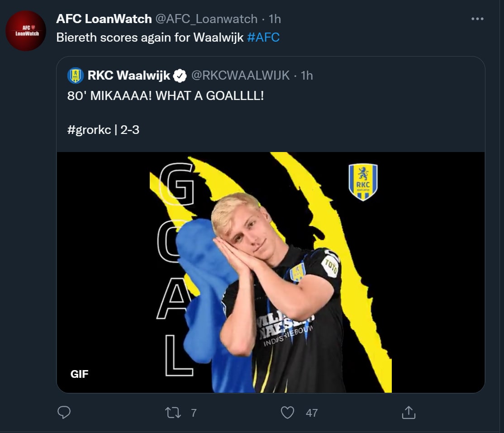Image resolution: width=504 pixels, height=433 pixels.
Task: Click the @AFC_Loanwatch handle
Action: [206, 19]
